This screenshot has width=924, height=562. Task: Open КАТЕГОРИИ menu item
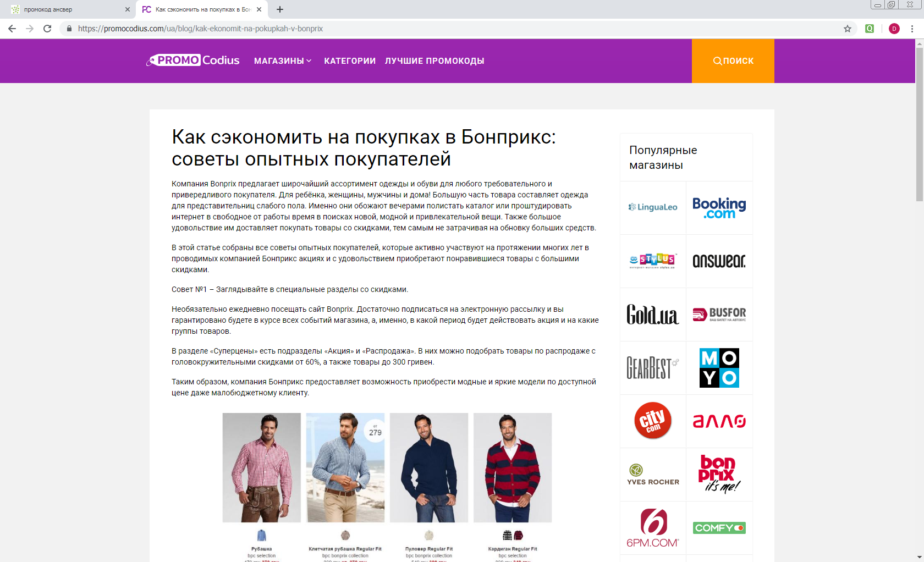(x=350, y=61)
